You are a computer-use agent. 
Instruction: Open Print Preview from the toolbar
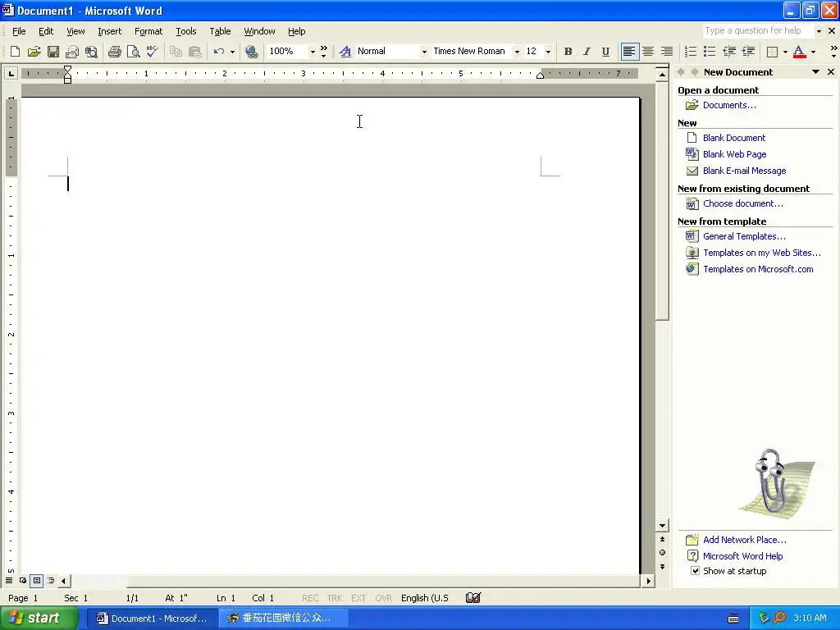134,52
